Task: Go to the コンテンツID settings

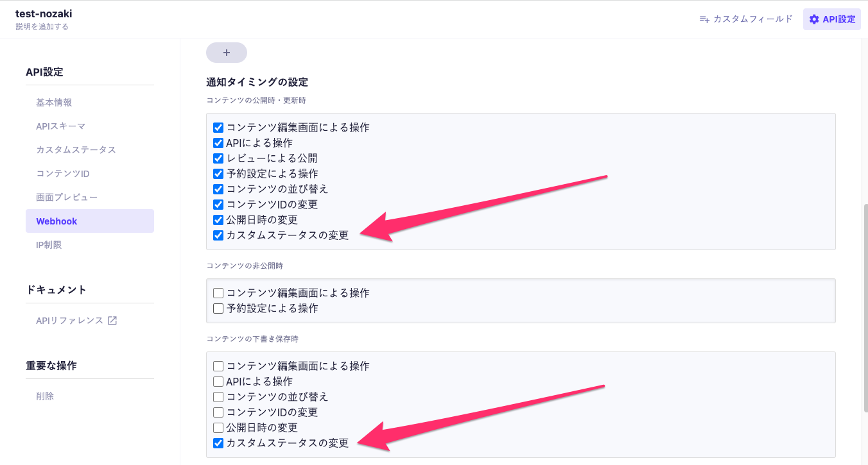Action: pyautogui.click(x=62, y=174)
